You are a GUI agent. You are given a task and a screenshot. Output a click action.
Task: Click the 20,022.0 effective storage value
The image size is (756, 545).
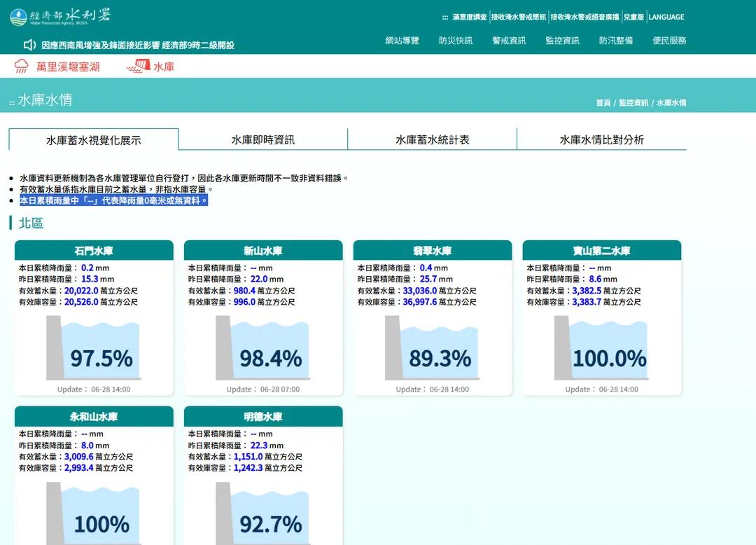(x=81, y=291)
